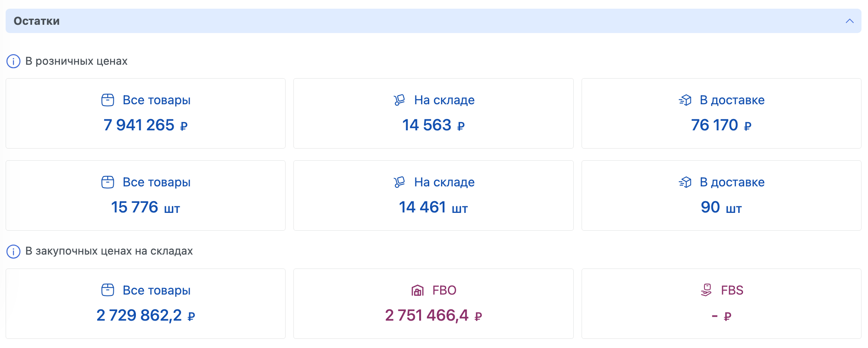Click the FBS label

pyautogui.click(x=732, y=290)
